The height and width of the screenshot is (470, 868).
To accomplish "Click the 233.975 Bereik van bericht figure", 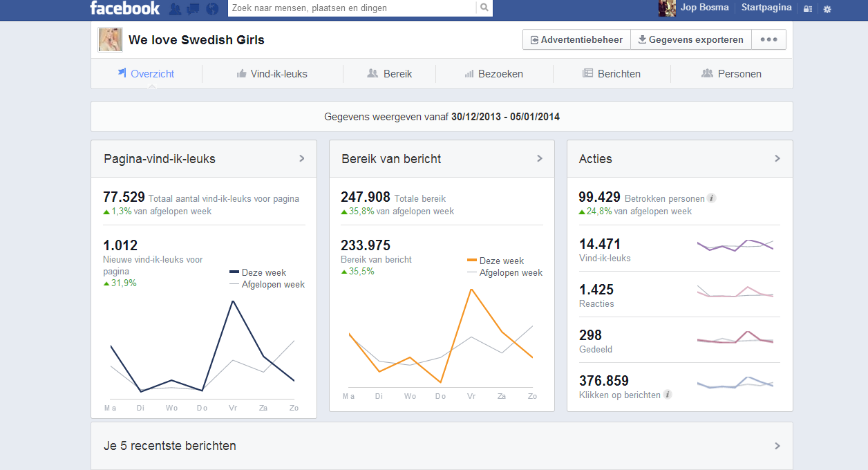I will coord(366,245).
